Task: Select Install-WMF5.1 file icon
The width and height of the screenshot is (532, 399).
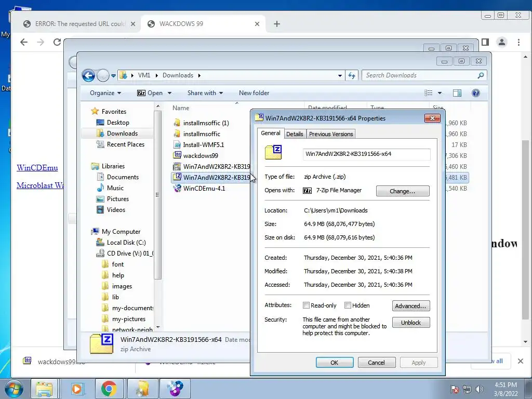Action: (x=177, y=145)
